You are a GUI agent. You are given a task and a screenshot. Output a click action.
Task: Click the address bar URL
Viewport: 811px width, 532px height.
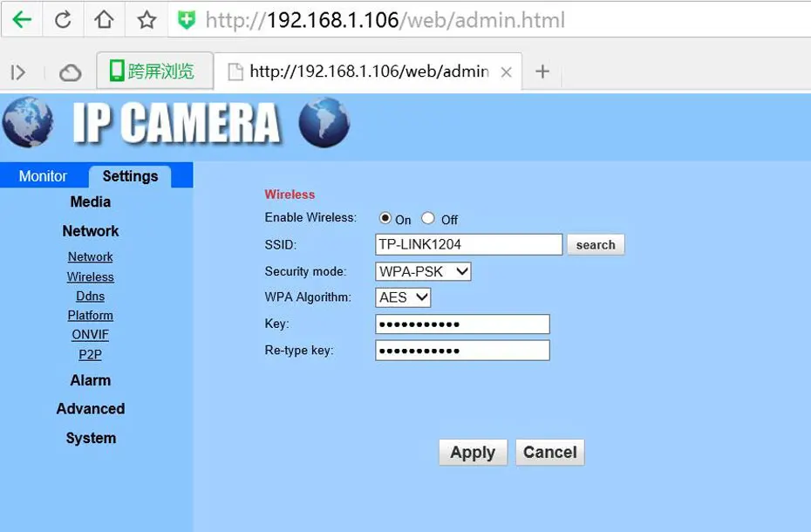[385, 20]
